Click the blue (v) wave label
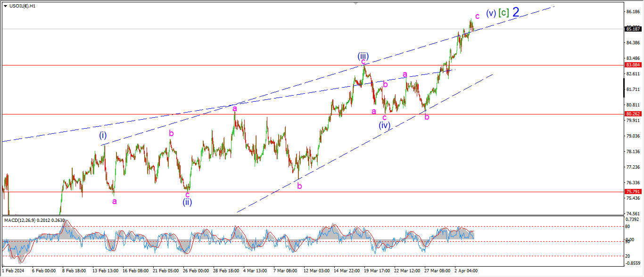644x277 pixels. pos(491,14)
